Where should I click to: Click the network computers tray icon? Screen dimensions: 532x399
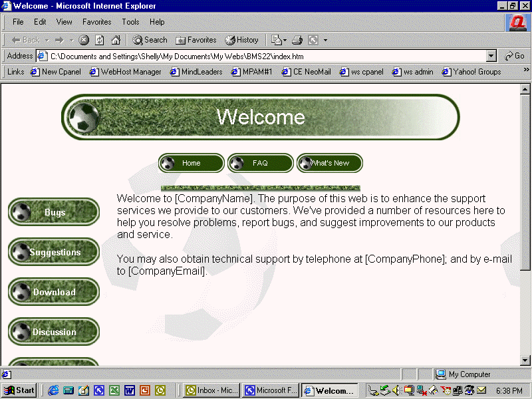[x=458, y=390]
